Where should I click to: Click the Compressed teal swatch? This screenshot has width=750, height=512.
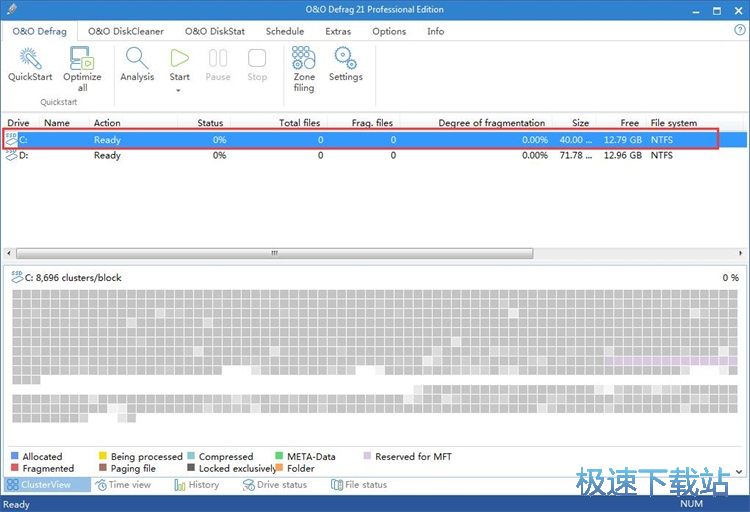191,456
